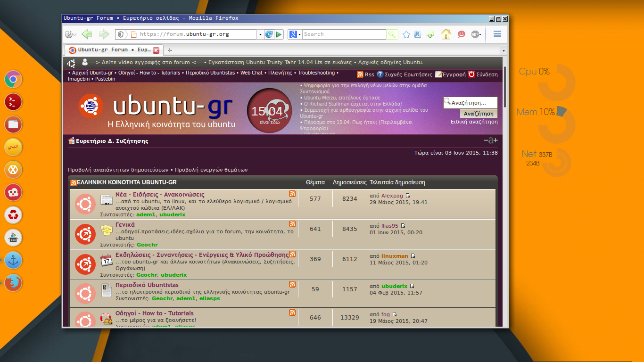The width and height of the screenshot is (644, 362).
Task: Click the shield icon in the address bar
Action: coord(121,34)
